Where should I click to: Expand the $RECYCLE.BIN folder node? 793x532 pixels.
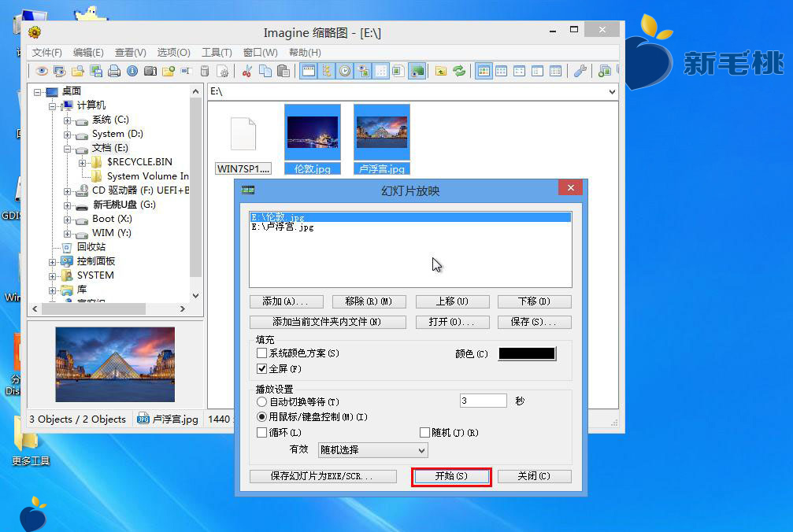point(82,163)
